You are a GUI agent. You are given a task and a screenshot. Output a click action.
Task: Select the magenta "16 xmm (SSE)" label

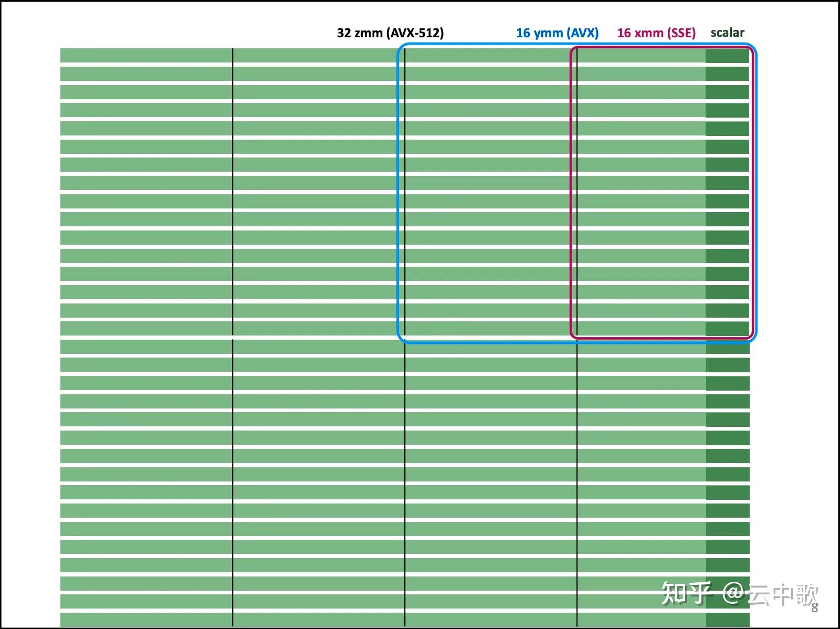click(656, 33)
